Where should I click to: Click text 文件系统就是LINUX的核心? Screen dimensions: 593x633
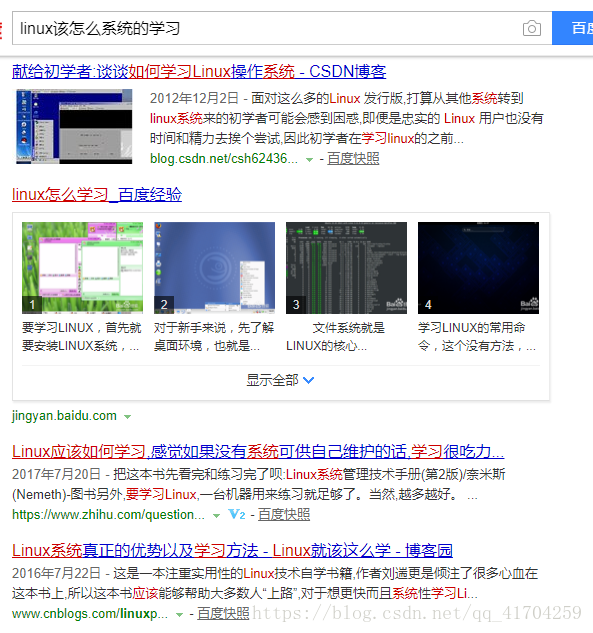tap(335, 337)
